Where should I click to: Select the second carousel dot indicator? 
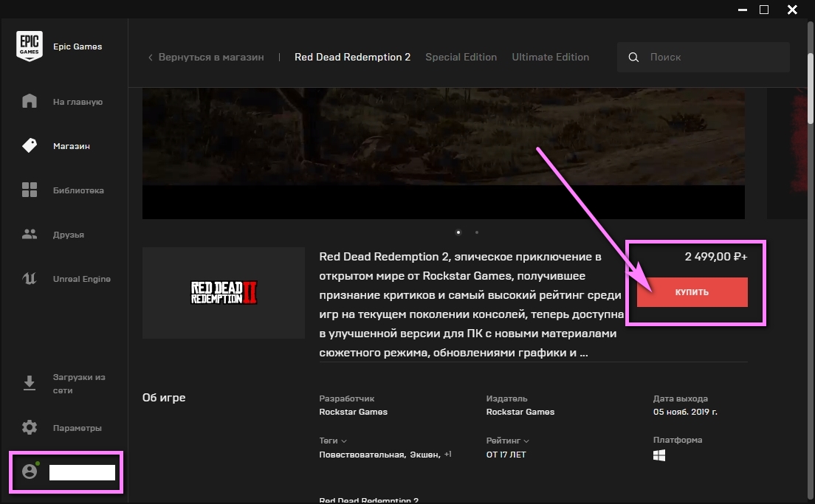click(477, 232)
